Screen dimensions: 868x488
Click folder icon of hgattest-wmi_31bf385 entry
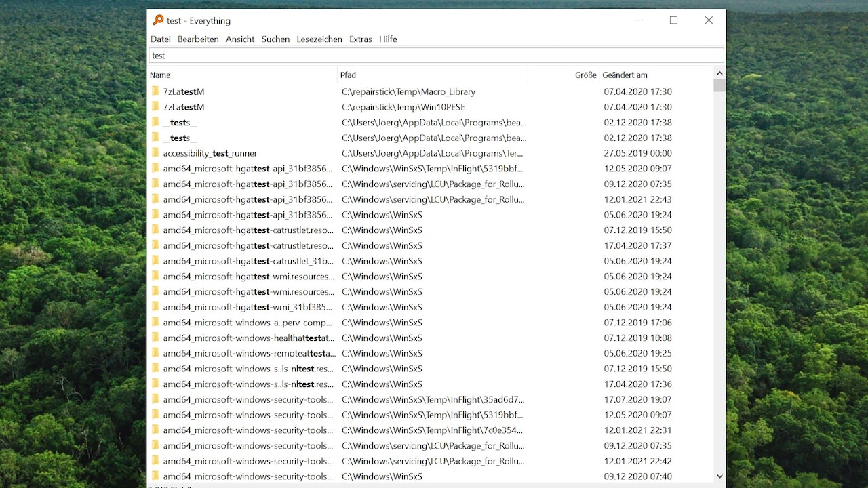tap(155, 307)
